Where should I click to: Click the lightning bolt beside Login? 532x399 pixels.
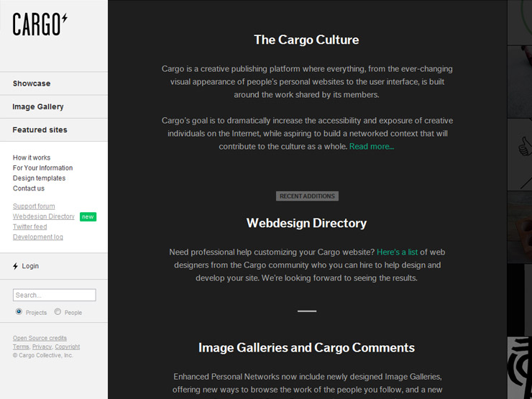15,266
